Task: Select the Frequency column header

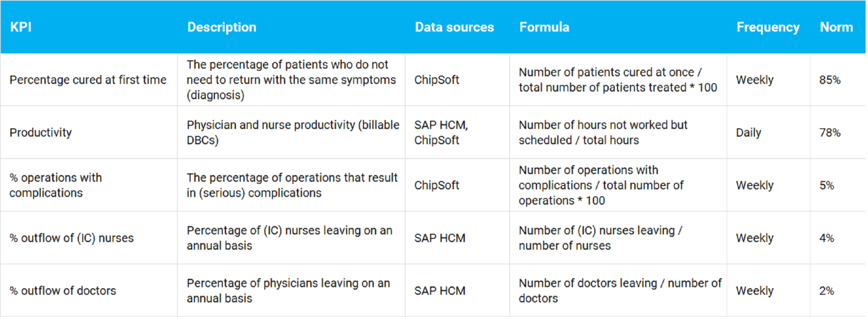Action: click(x=768, y=27)
